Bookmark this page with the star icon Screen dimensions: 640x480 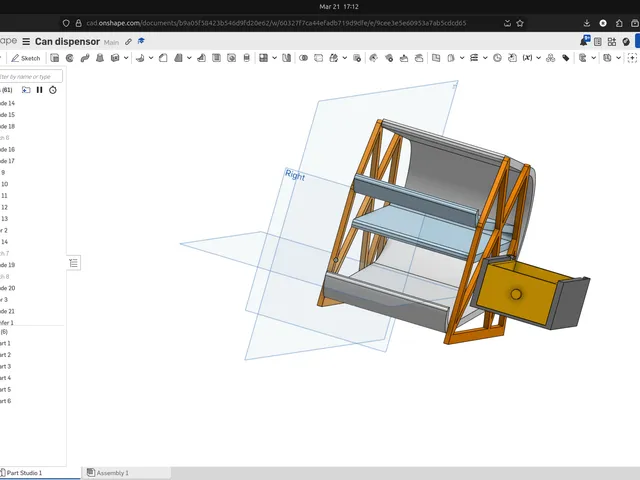pos(520,23)
